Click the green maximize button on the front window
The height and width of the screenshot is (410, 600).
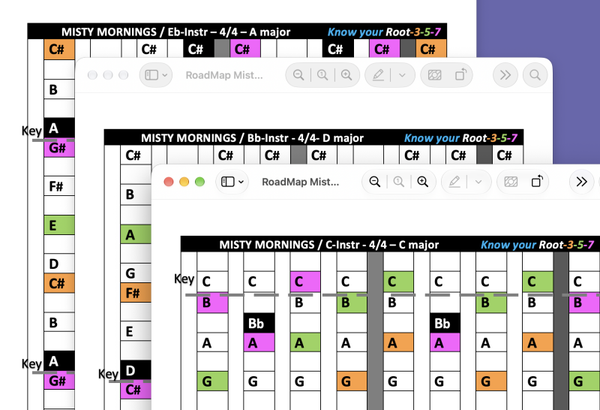click(200, 182)
